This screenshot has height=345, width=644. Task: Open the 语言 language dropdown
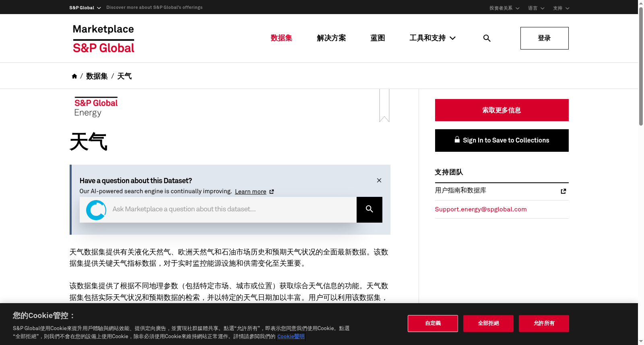pos(536,8)
